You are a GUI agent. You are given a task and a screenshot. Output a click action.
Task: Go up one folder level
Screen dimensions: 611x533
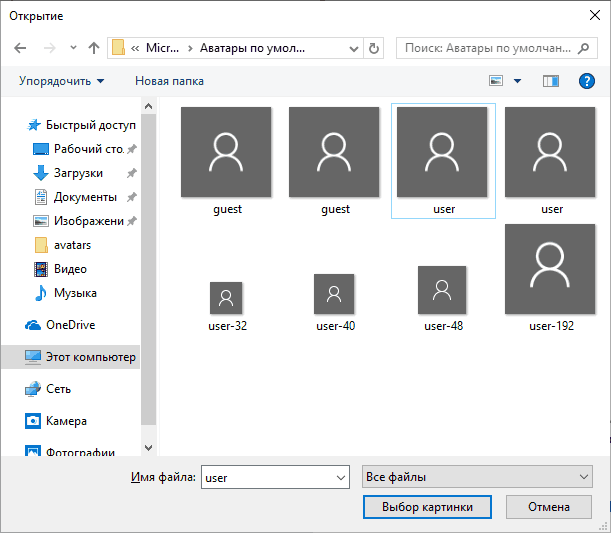coord(94,48)
